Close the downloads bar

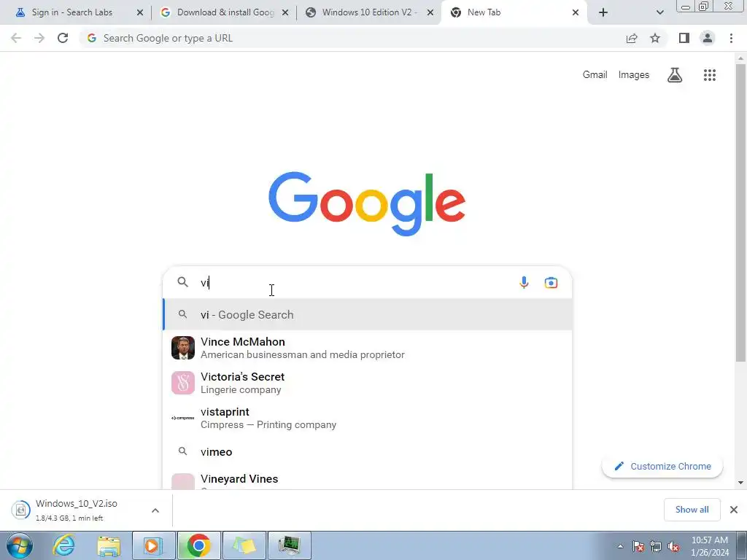[x=734, y=510]
